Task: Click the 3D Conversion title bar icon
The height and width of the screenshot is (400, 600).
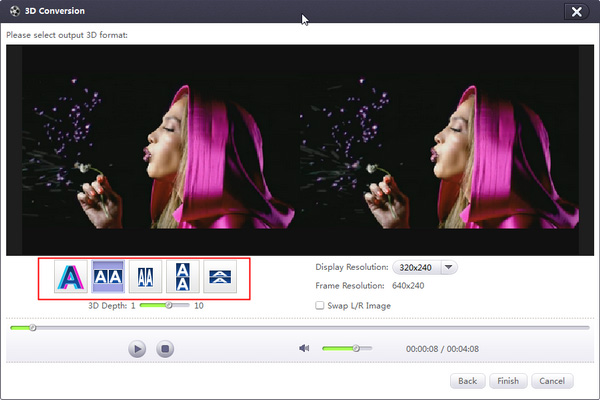Action: click(13, 12)
